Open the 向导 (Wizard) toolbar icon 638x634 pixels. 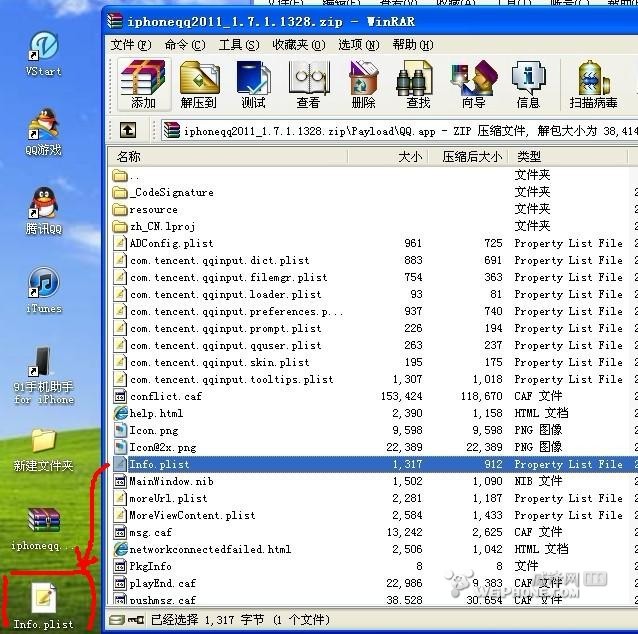[474, 85]
